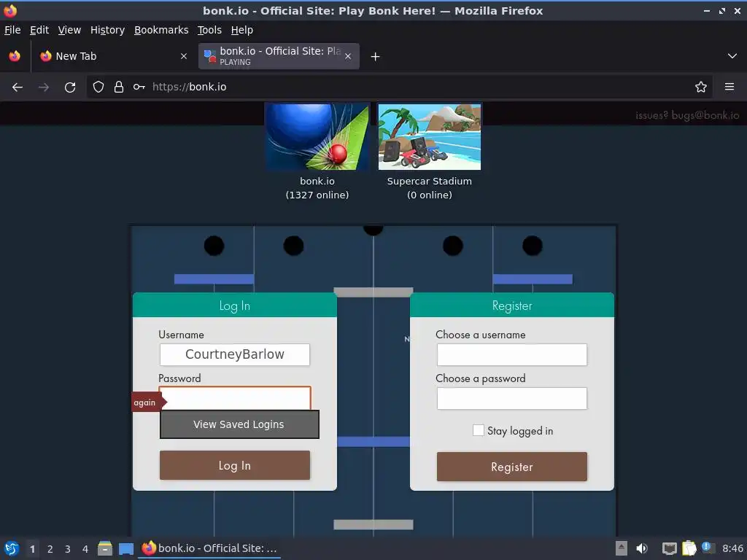Close the New Tab tab

184,56
